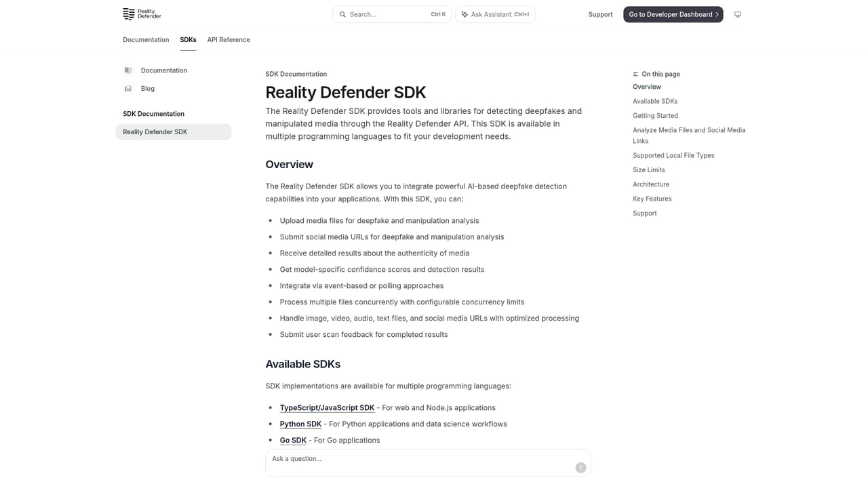Jump to the Available SDKs section link
Image resolution: width=868 pixels, height=488 pixels.
point(655,101)
